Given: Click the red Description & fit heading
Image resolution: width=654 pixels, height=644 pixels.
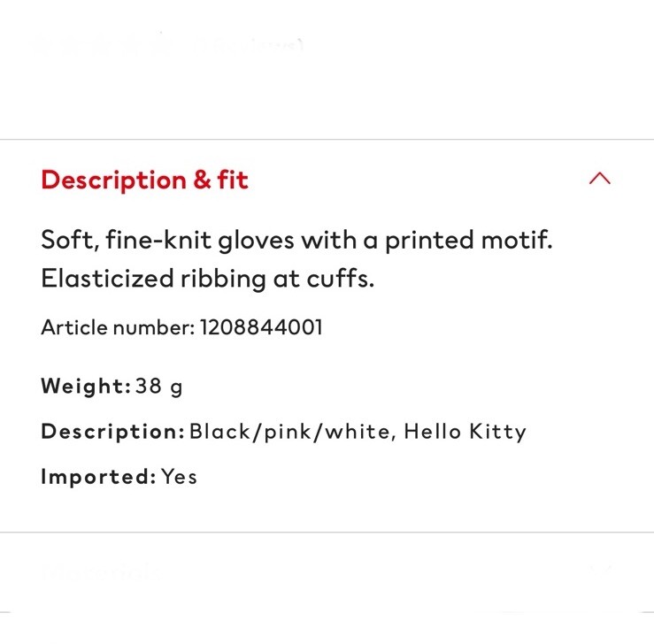Looking at the screenshot, I should click(144, 180).
